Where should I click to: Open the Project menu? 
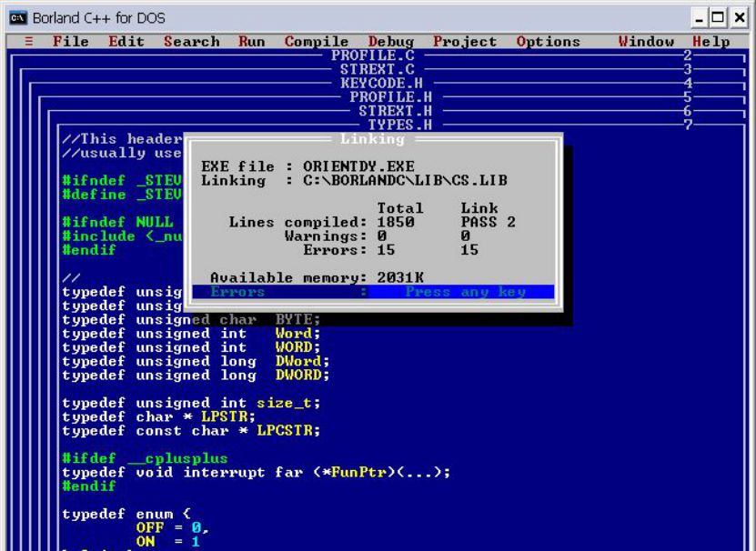pyautogui.click(x=465, y=42)
